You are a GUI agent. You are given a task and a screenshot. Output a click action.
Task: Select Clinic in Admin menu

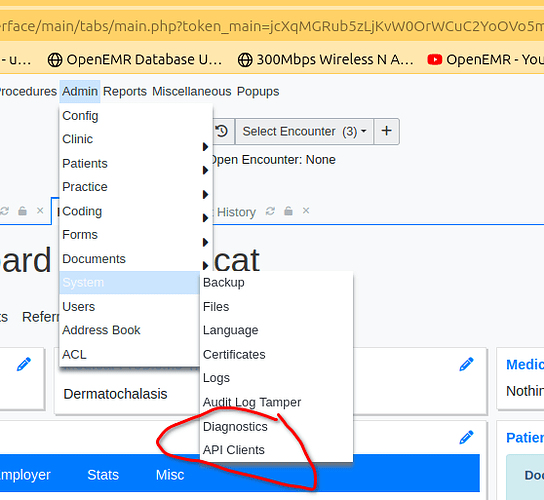pos(77,139)
